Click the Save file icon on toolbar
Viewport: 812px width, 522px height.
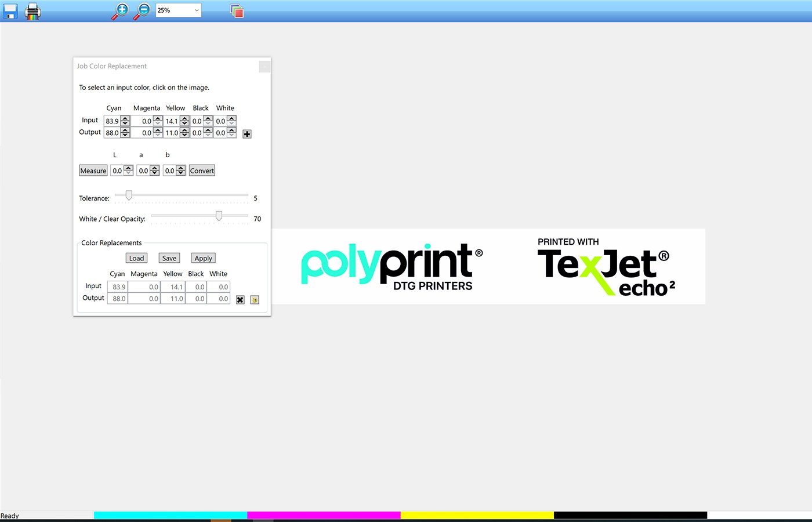[10, 10]
